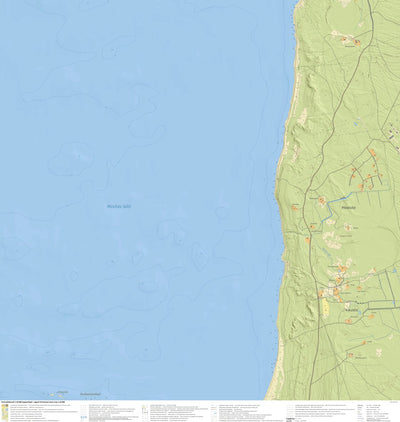The image size is (400, 422).
Task: Click the sea name label in the water
Action: coord(119,206)
